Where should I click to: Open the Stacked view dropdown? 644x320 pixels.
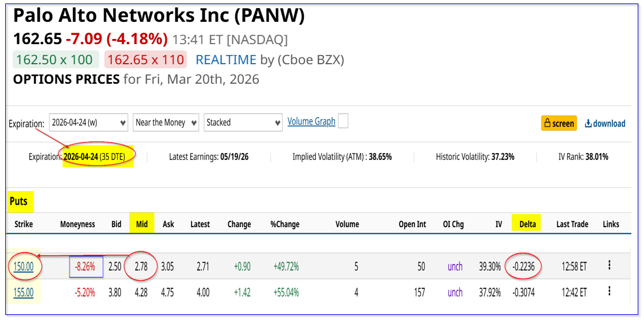pyautogui.click(x=243, y=122)
